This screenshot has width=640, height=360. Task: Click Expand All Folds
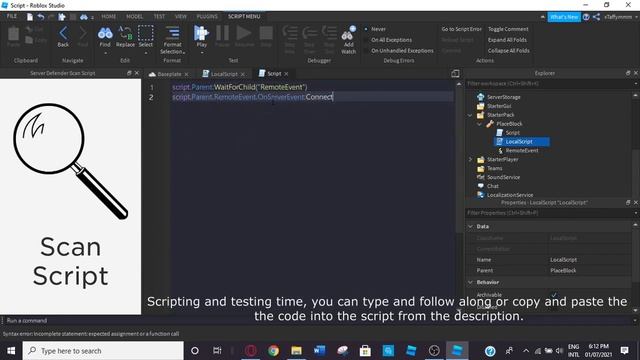(507, 40)
